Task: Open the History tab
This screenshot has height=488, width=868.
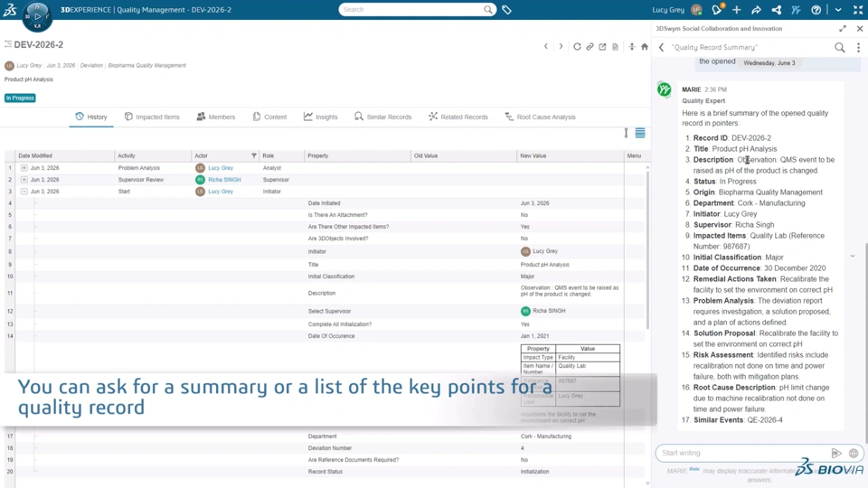Action: pyautogui.click(x=91, y=117)
